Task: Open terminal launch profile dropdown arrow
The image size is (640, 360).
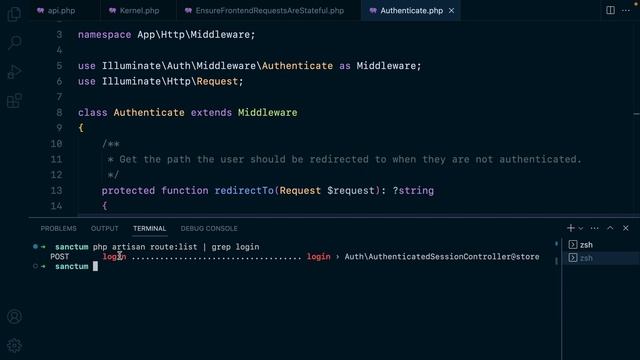Action: (581, 228)
